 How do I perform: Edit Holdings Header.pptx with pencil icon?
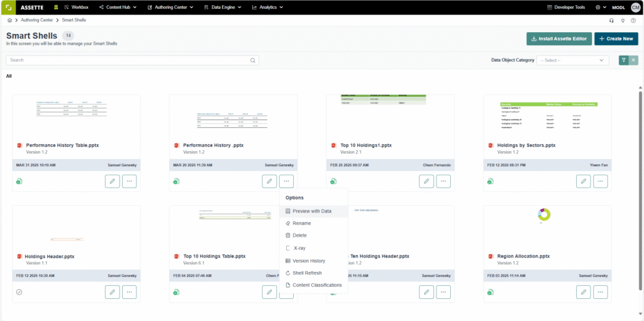[112, 292]
